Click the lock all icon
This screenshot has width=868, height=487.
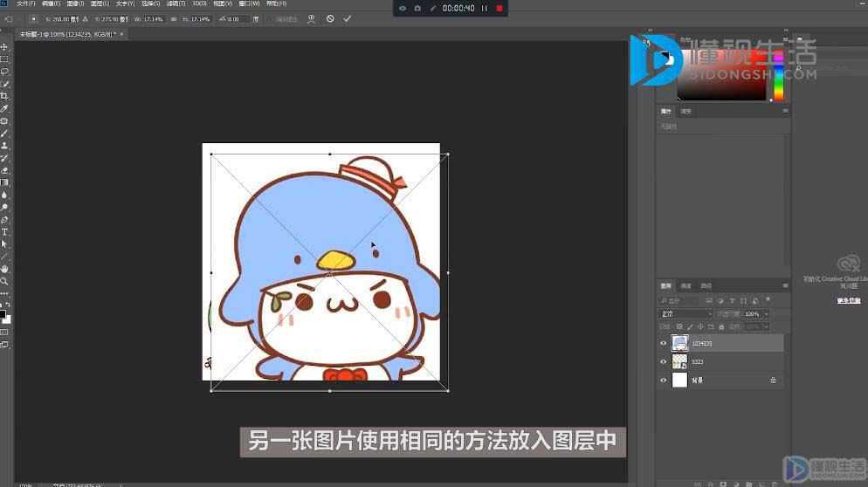[721, 327]
